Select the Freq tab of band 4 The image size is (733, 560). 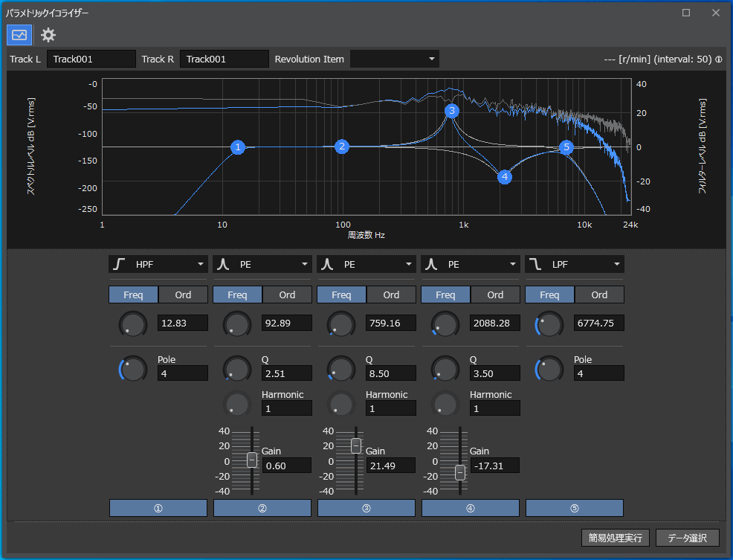pos(445,295)
